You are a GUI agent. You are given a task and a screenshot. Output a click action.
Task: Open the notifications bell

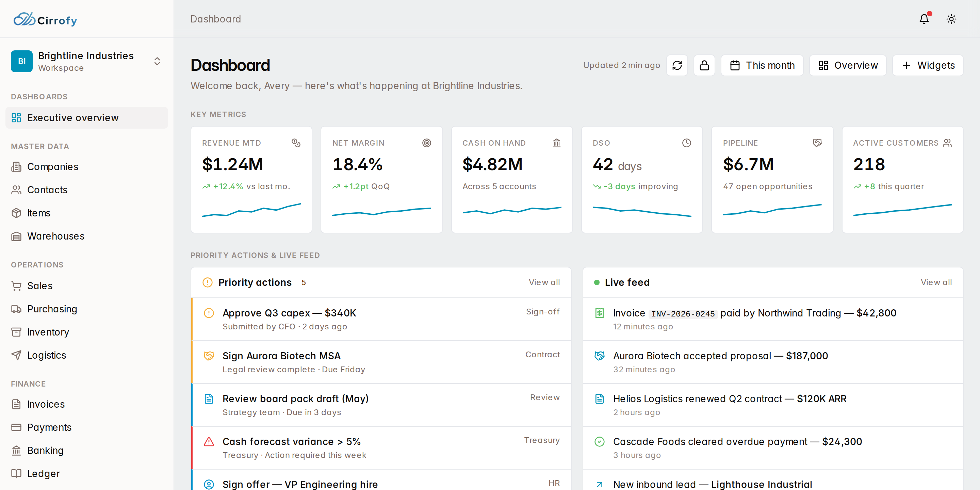tap(924, 19)
